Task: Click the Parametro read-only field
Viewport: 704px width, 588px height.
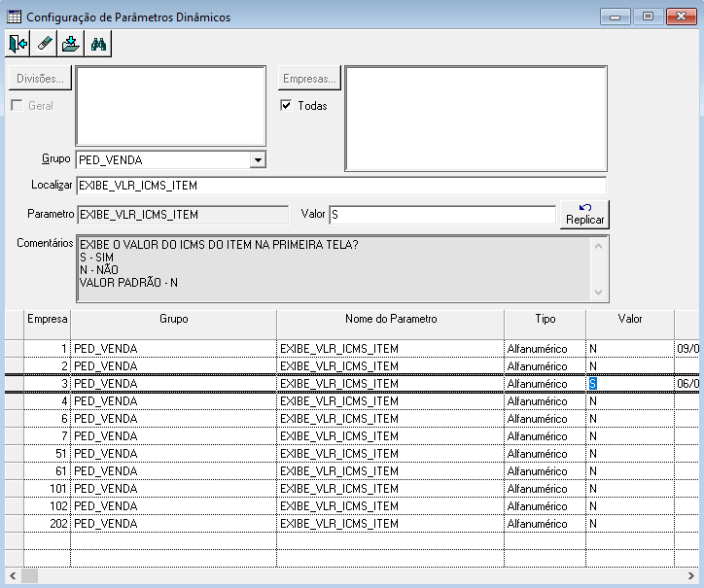Action: 183,215
